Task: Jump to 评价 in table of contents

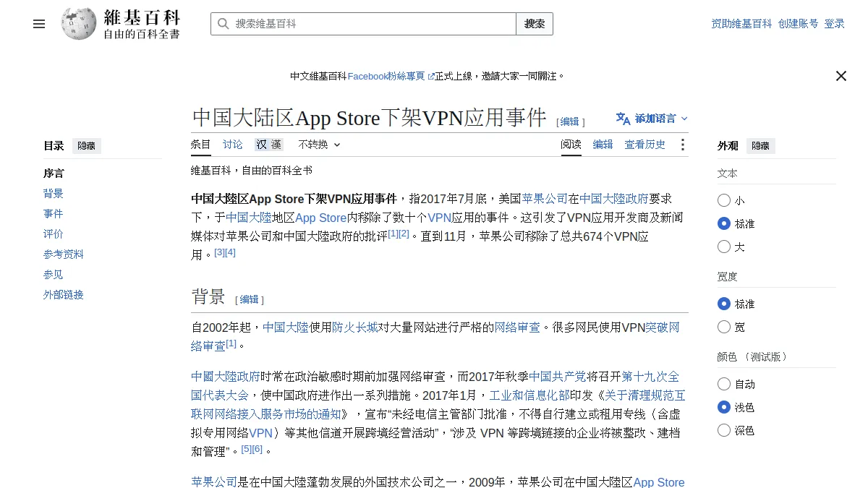Action: coord(54,234)
